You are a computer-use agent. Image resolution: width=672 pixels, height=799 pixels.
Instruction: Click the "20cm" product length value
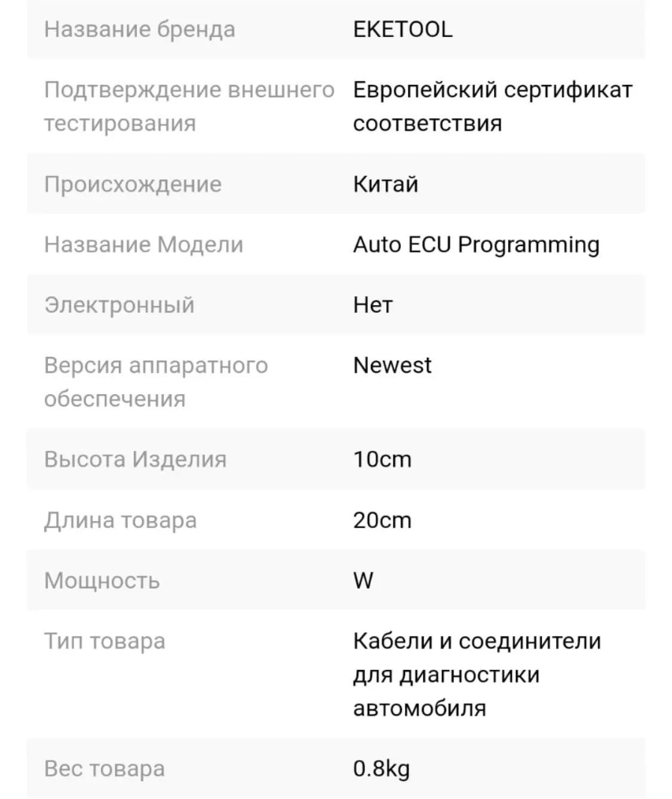click(382, 520)
